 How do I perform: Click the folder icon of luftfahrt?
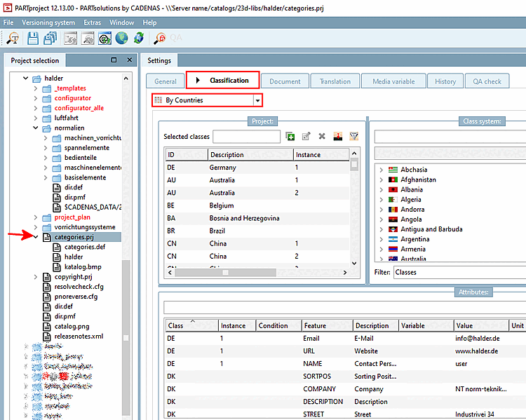click(46, 118)
